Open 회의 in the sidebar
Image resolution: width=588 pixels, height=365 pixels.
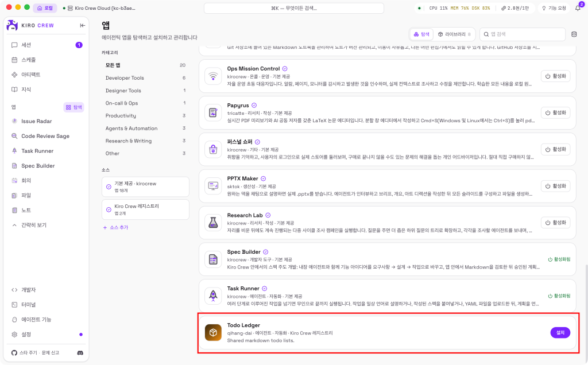pyautogui.click(x=46, y=180)
